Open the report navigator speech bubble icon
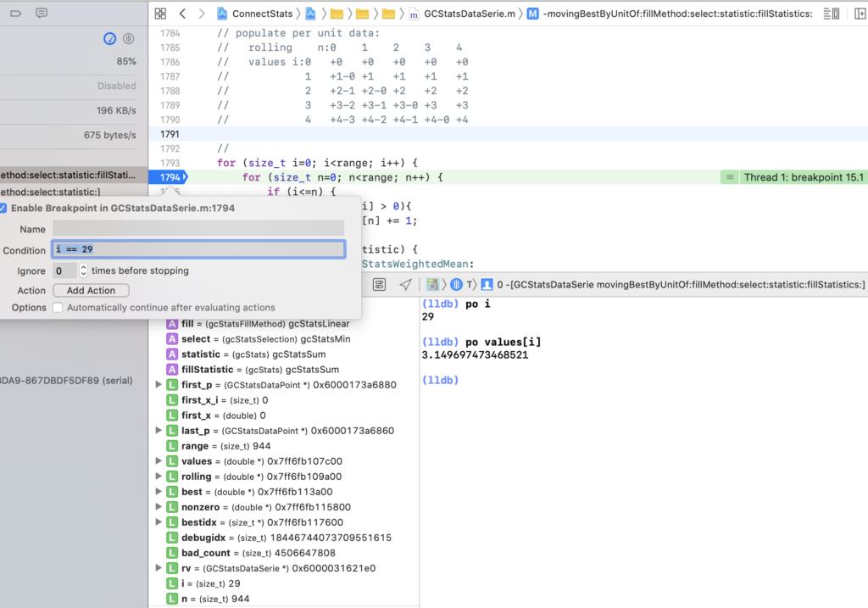The width and height of the screenshot is (868, 608). (x=42, y=14)
